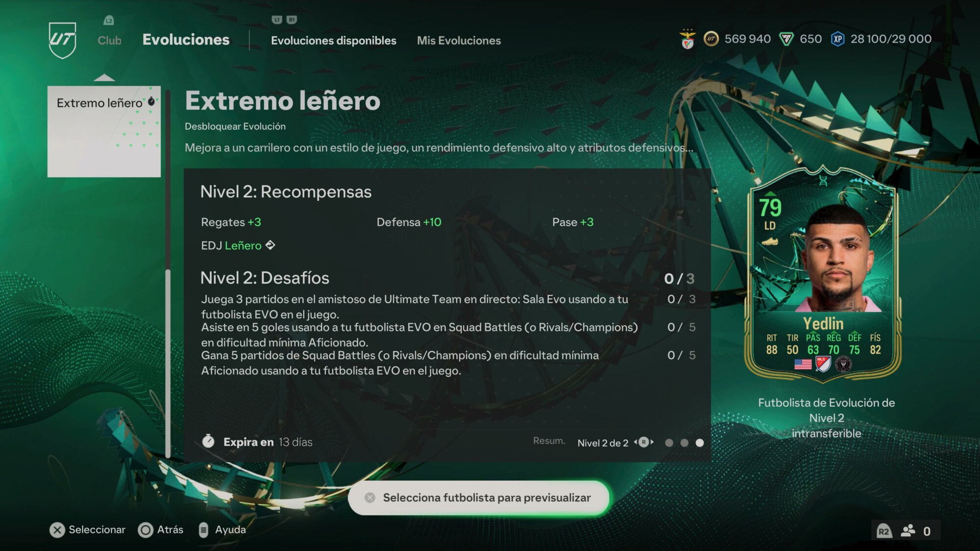Click the Inter Miami crest on card
This screenshot has width=980, height=551.
pyautogui.click(x=843, y=364)
